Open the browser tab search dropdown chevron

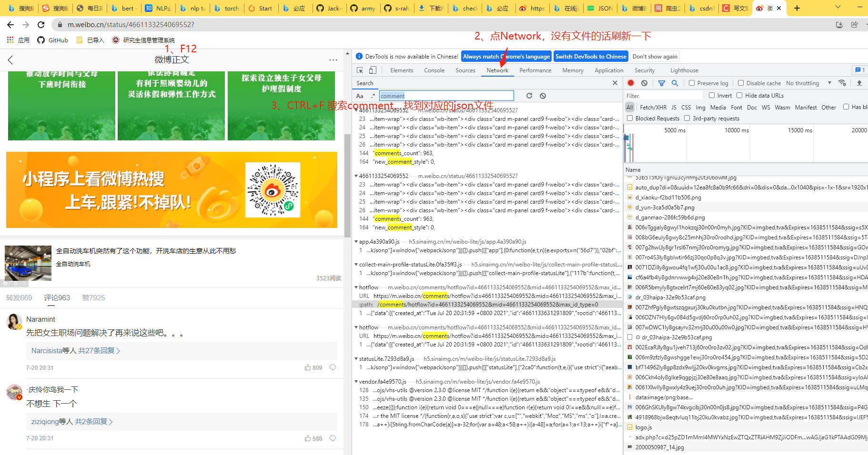[838, 8]
